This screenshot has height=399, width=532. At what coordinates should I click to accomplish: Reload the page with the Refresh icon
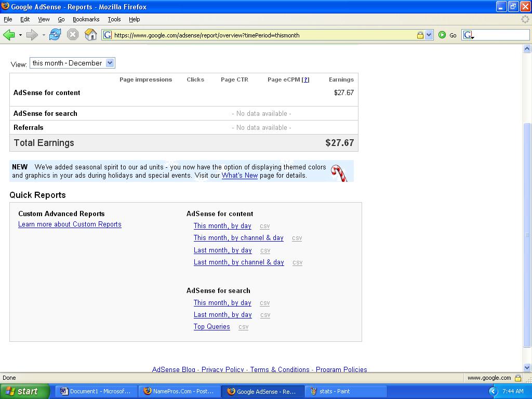pos(55,35)
